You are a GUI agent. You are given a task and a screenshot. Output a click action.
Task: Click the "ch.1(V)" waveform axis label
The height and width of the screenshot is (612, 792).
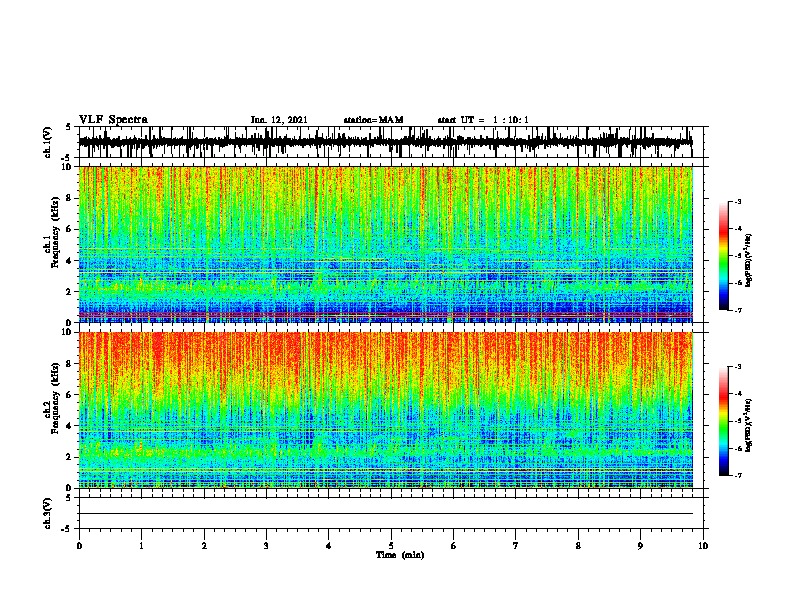[x=48, y=142]
